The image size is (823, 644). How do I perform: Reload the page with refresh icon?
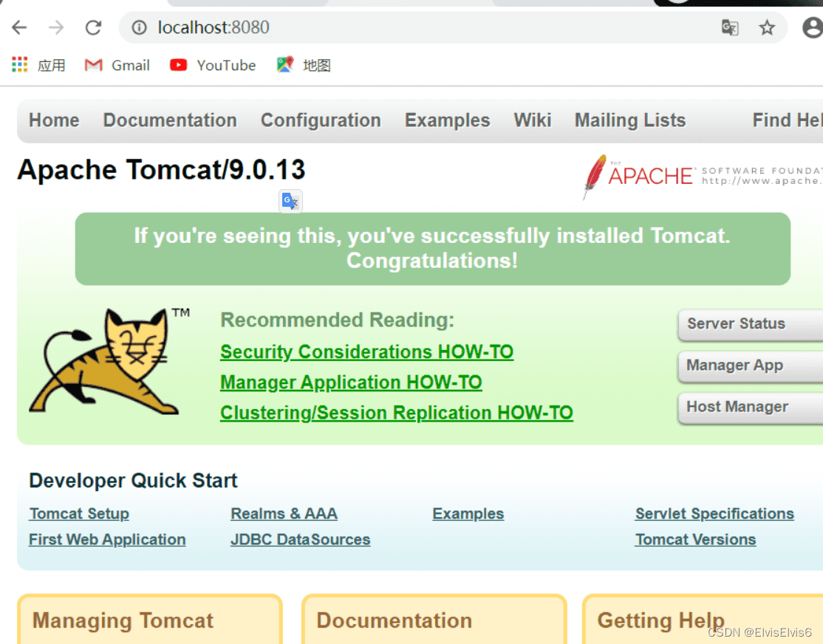pyautogui.click(x=93, y=27)
